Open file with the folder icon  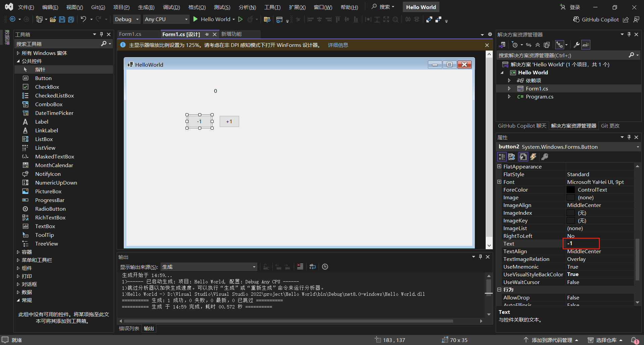point(53,19)
